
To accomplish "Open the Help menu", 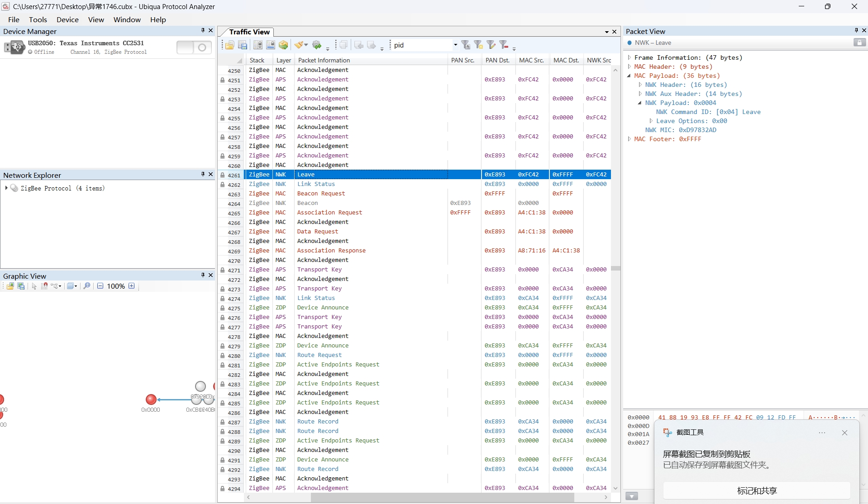I will click(x=158, y=19).
